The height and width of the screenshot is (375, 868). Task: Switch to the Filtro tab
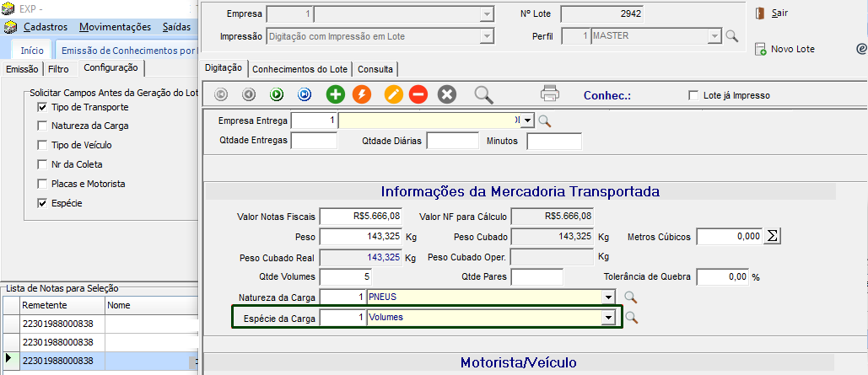pyautogui.click(x=59, y=69)
